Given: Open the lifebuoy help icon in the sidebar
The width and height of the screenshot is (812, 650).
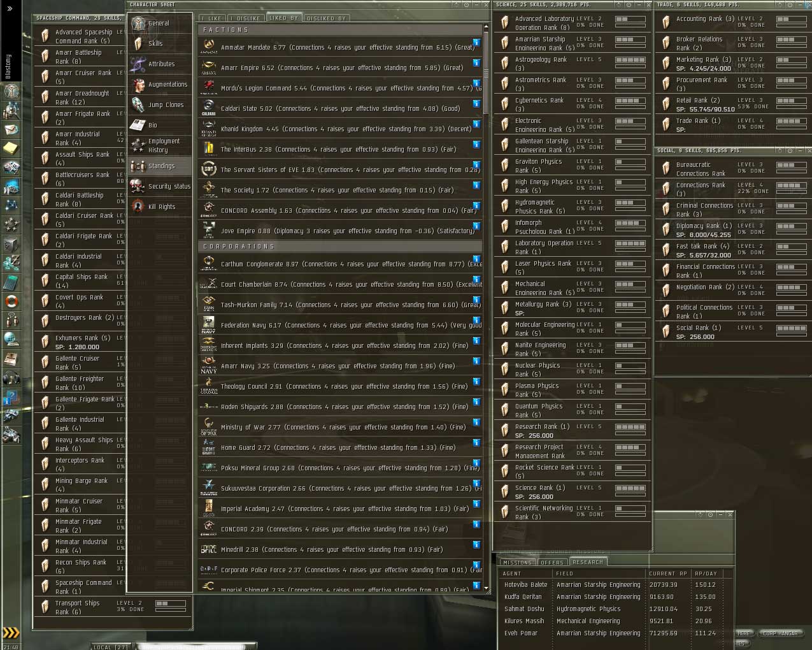Looking at the screenshot, I should 11,301.
